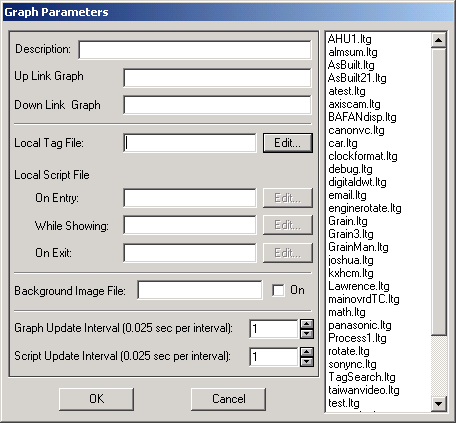
Task: Focus the Up Link Graph field
Action: [217, 78]
